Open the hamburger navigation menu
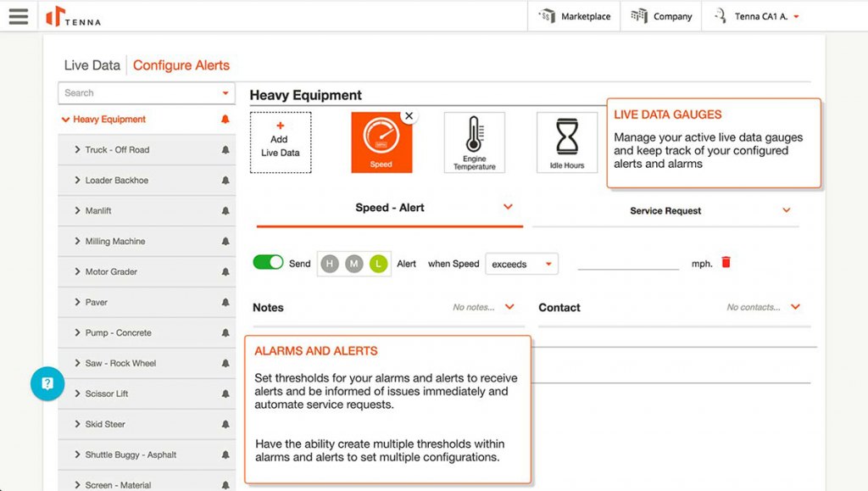Screen dimensions: 868x491 coord(19,15)
